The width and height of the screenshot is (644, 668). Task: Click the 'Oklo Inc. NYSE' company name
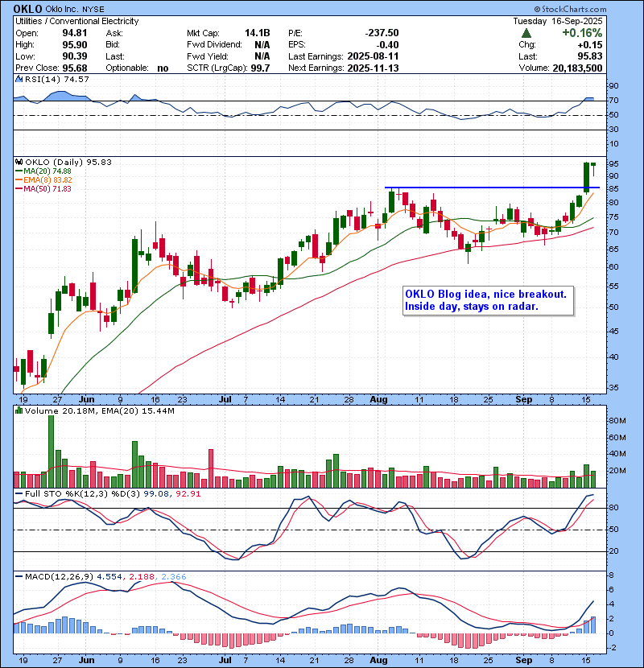coord(75,10)
